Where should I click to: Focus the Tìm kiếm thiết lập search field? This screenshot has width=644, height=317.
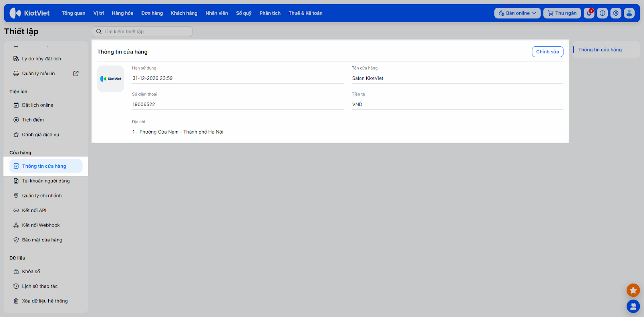tap(142, 31)
